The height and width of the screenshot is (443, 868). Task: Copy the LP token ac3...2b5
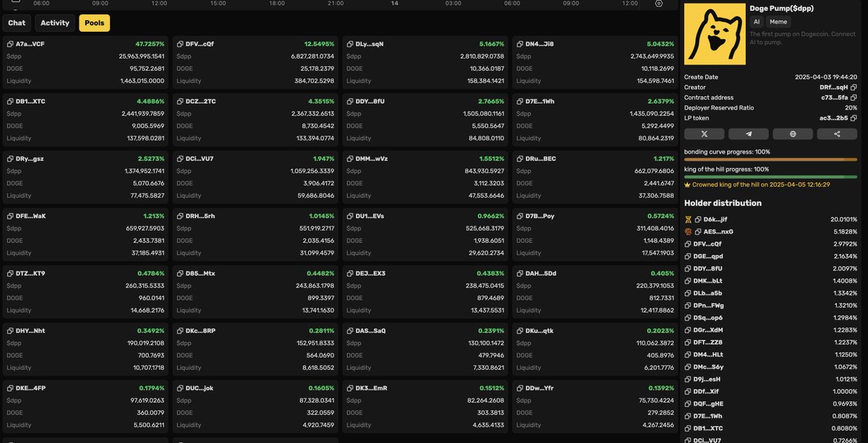click(x=854, y=117)
